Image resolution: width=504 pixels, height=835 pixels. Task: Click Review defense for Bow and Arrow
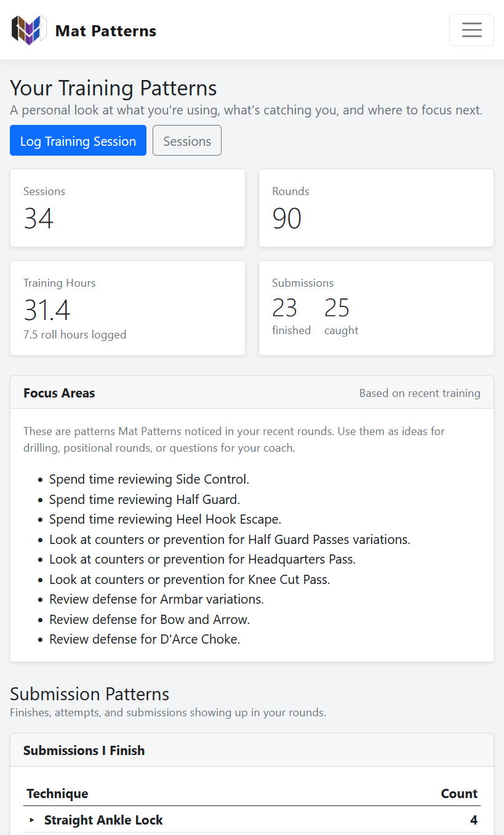click(x=150, y=619)
